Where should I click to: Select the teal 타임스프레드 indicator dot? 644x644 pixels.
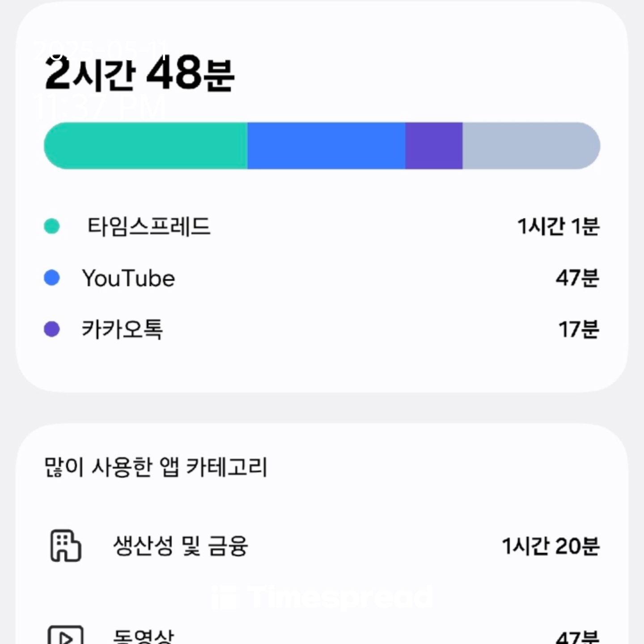[51, 226]
